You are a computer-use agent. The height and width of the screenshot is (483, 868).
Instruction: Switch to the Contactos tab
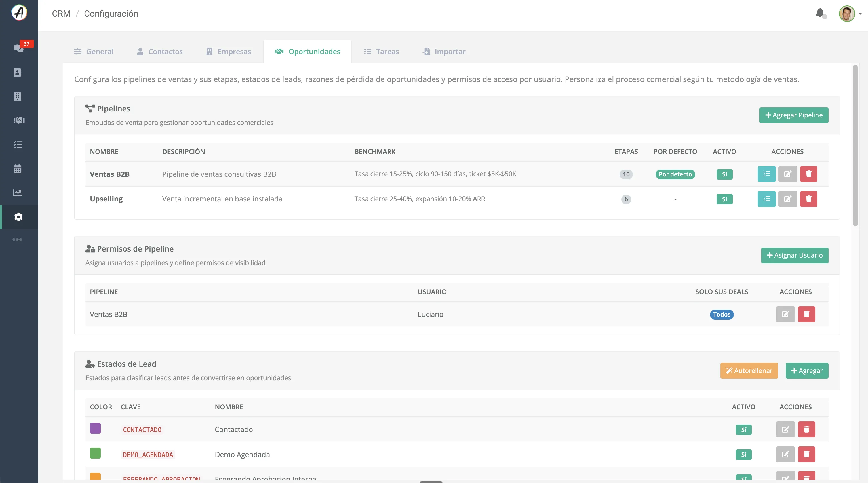click(160, 52)
